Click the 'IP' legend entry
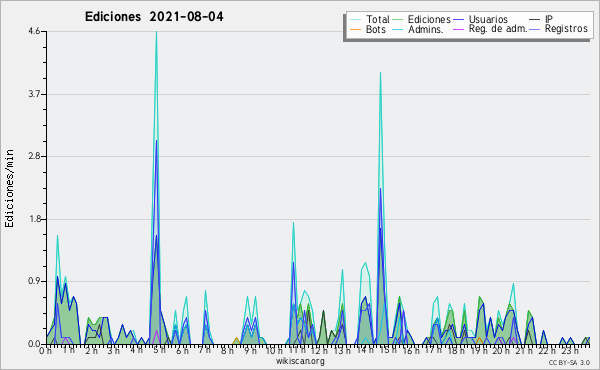This screenshot has width=600, height=370. click(x=549, y=19)
